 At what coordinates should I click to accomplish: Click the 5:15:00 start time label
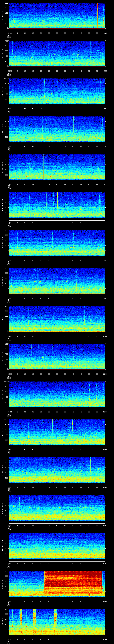pyautogui.click(x=9, y=564)
